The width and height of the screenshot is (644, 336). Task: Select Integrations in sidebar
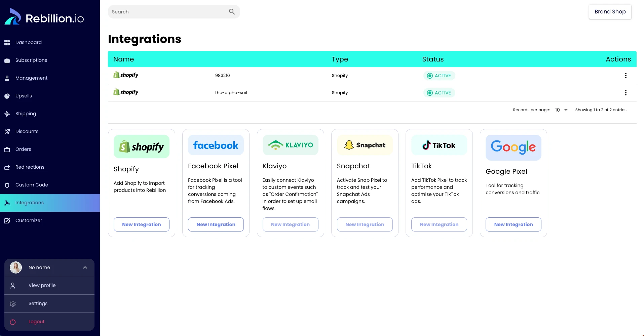50,203
